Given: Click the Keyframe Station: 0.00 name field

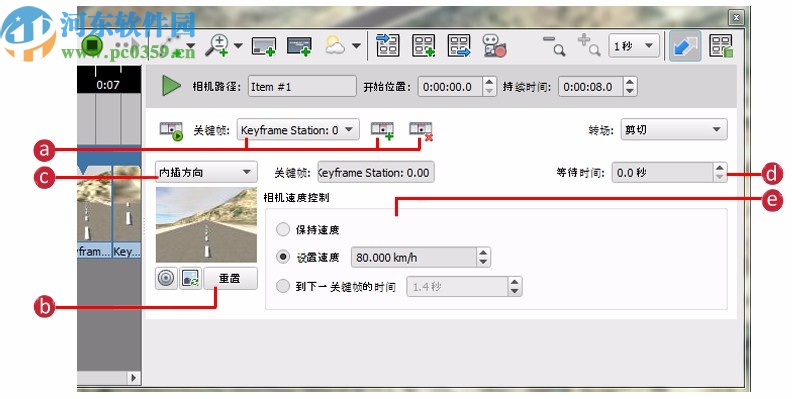Looking at the screenshot, I should click(375, 172).
